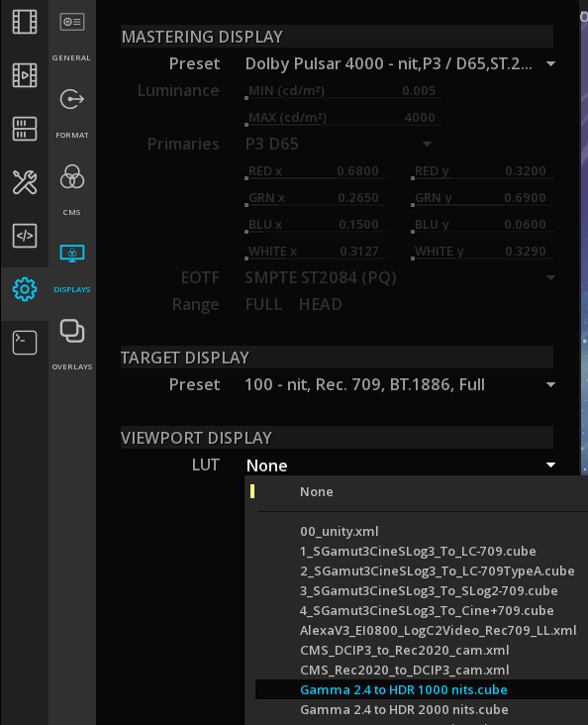Click the code brackets icon in sidebar

[x=25, y=236]
